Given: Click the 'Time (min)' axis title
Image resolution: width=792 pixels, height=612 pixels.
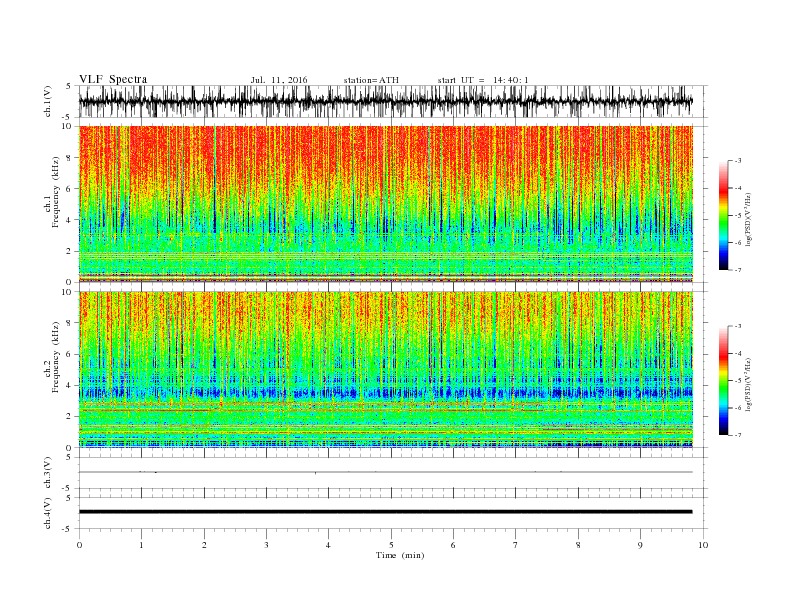Looking at the screenshot, I should [400, 555].
